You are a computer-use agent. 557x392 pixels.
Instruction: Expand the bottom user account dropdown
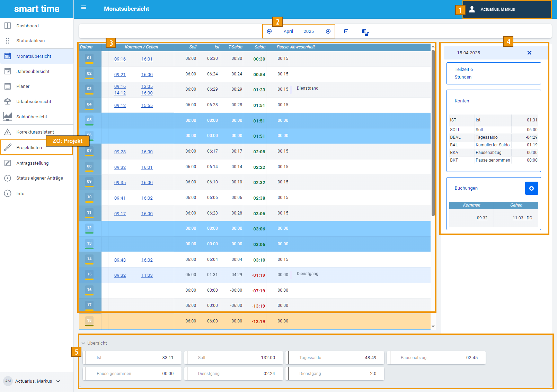tap(58, 381)
